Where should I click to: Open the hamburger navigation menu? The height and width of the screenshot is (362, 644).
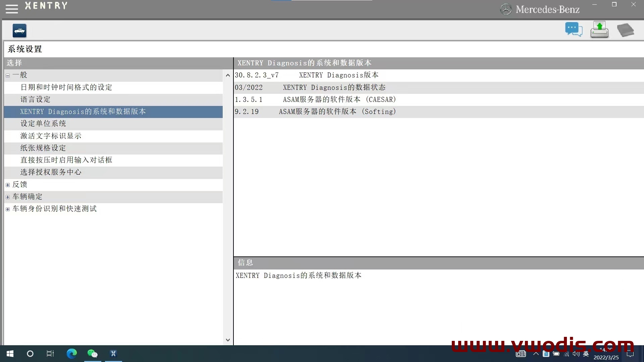pyautogui.click(x=11, y=8)
